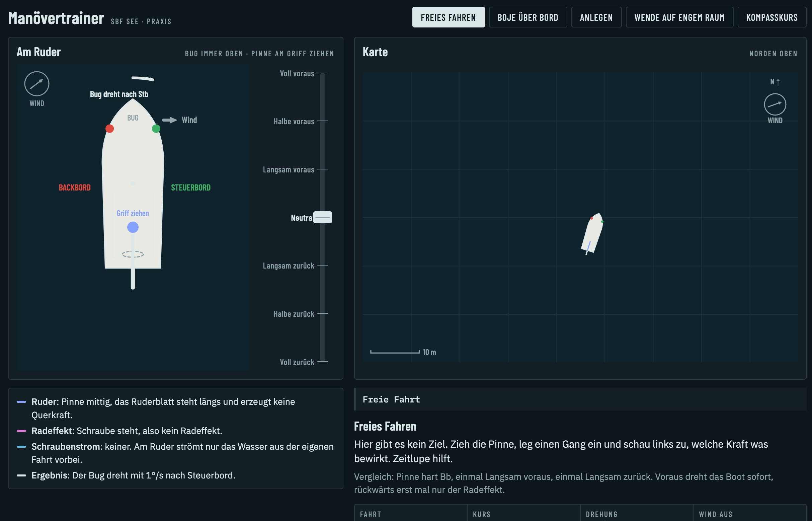This screenshot has width=812, height=521.
Task: Click the bow rotation arrow above the boat
Action: point(143,79)
